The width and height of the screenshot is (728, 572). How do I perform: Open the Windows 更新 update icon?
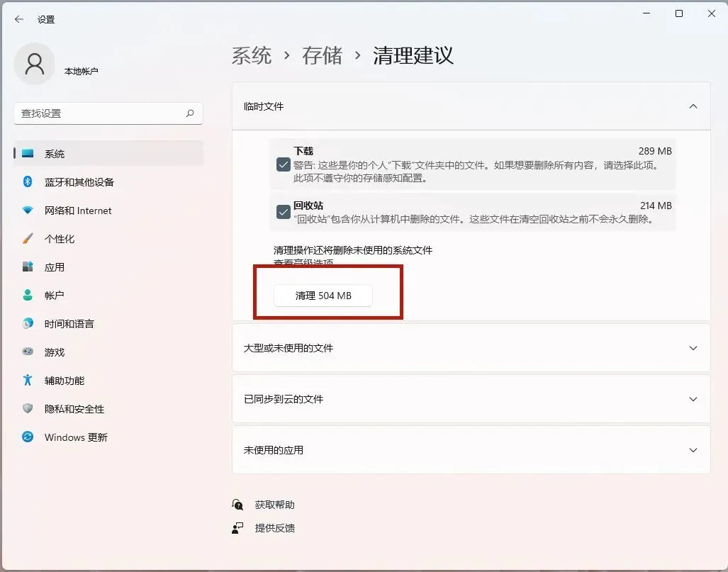coord(27,437)
